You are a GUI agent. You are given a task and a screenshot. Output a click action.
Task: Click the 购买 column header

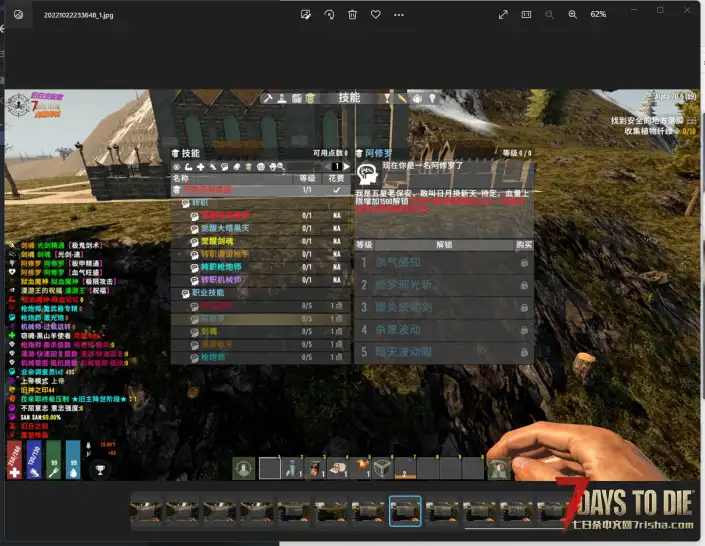(x=524, y=245)
